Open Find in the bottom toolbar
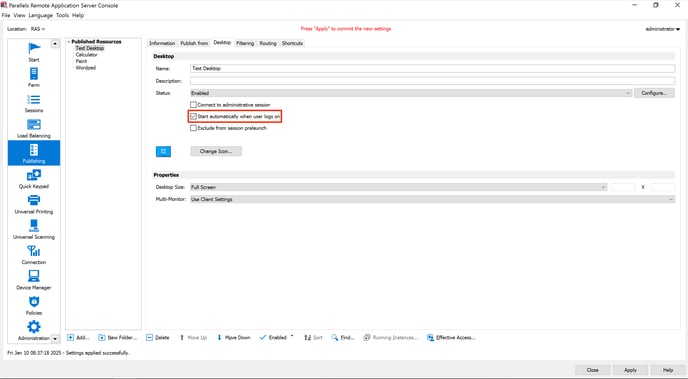688x379 pixels. tap(343, 337)
